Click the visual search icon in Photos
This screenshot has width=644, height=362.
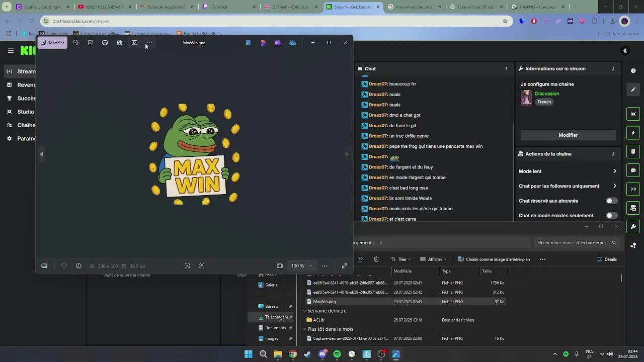click(x=187, y=266)
